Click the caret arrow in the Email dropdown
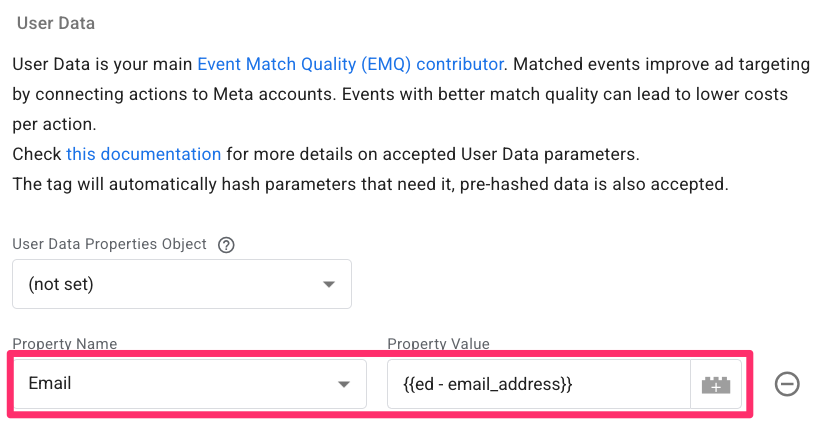Image resolution: width=822 pixels, height=422 pixels. coord(344,384)
